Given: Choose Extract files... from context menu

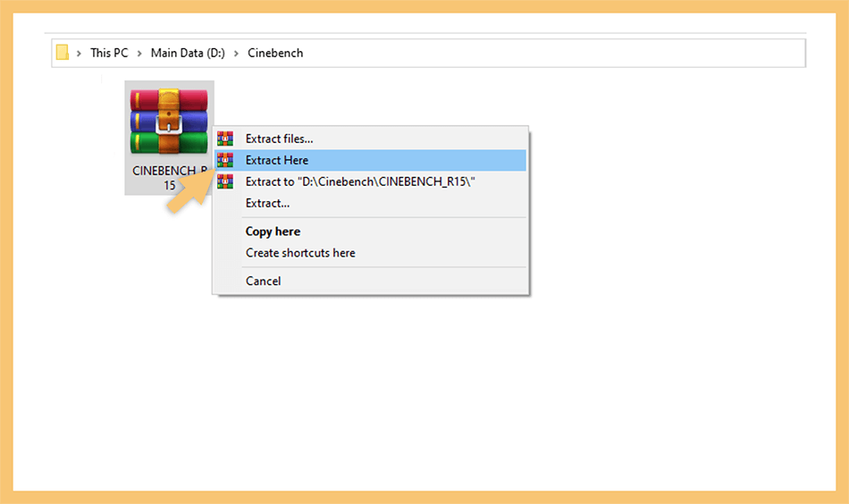Looking at the screenshot, I should (x=370, y=139).
